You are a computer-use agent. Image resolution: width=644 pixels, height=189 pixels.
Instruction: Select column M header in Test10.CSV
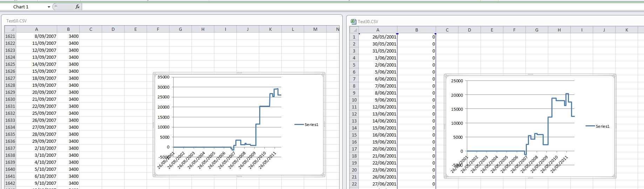coord(315,29)
